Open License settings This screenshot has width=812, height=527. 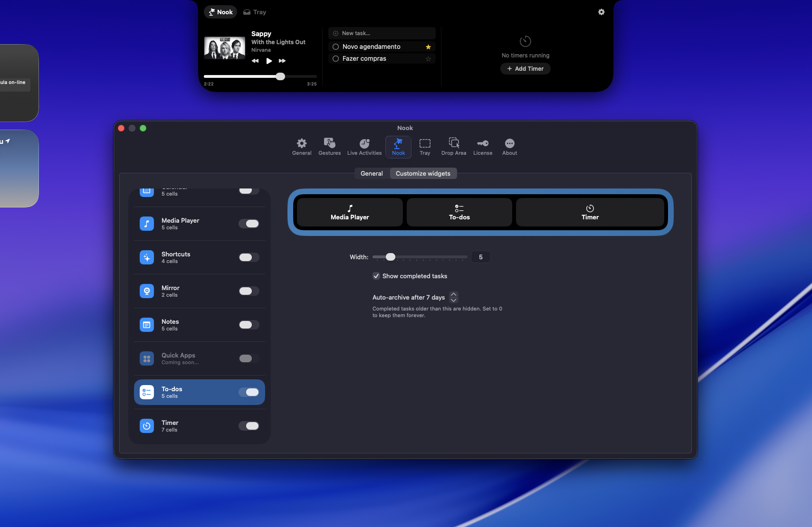click(483, 147)
